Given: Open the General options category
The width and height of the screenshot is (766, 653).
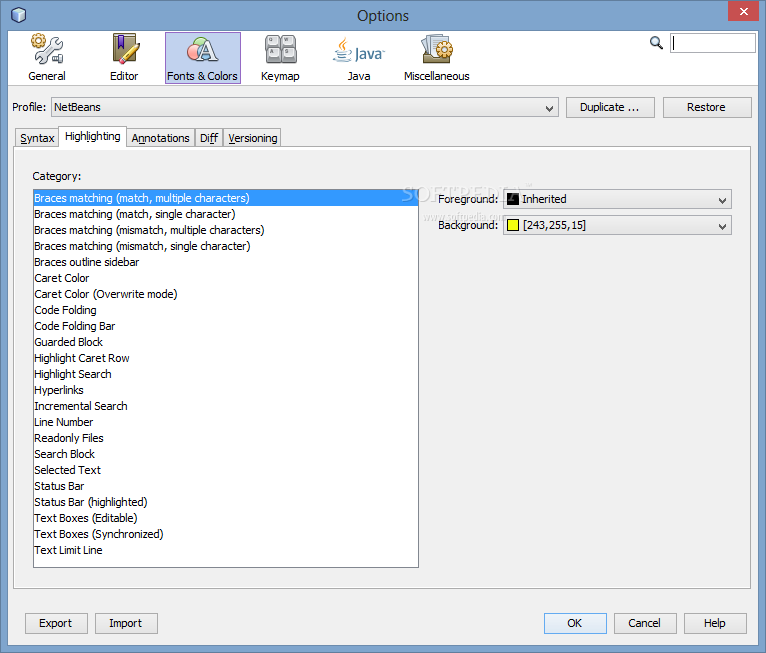Looking at the screenshot, I should (47, 58).
